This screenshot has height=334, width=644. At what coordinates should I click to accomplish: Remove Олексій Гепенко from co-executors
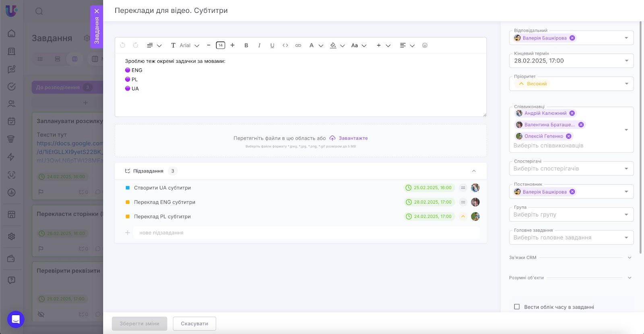[x=568, y=136]
